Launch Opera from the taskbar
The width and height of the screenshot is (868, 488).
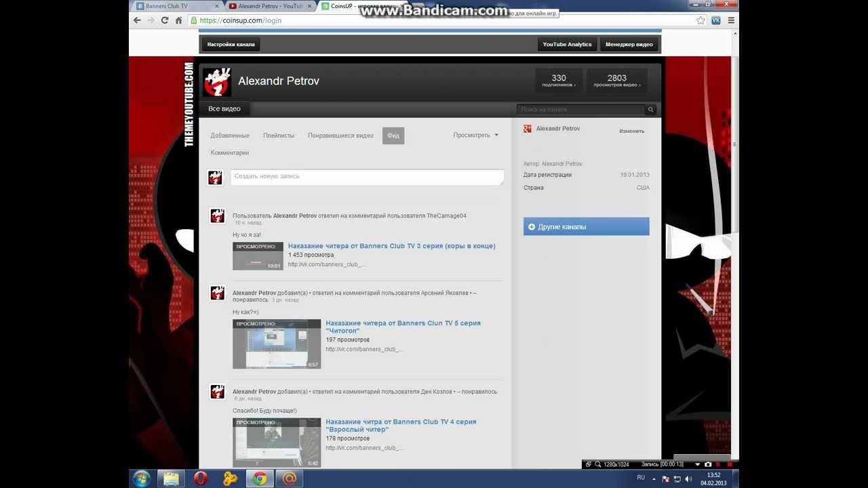click(201, 479)
